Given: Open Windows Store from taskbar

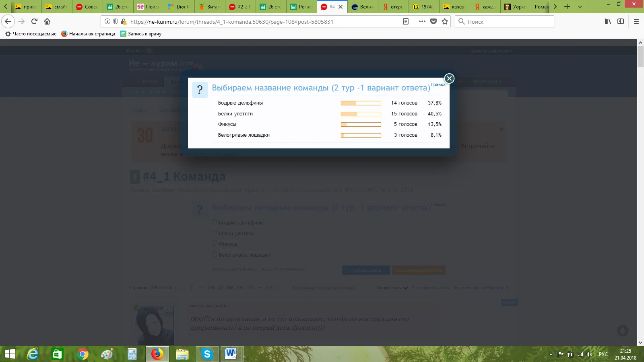Looking at the screenshot, I should pos(58,354).
